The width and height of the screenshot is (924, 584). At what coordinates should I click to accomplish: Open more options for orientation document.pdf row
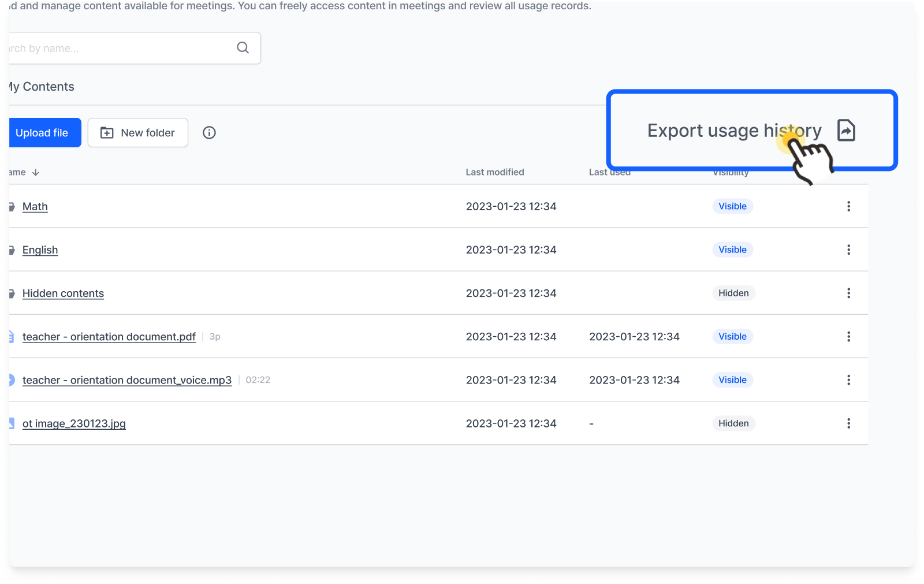coord(848,336)
